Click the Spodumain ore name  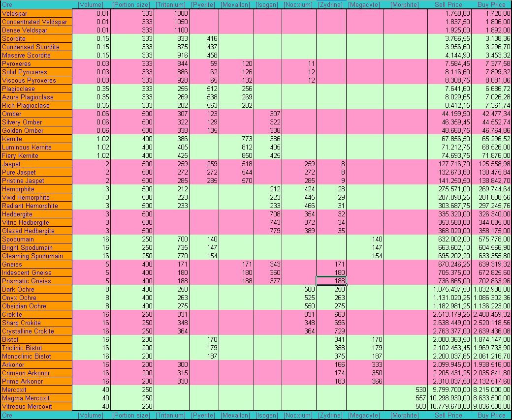[36, 240]
